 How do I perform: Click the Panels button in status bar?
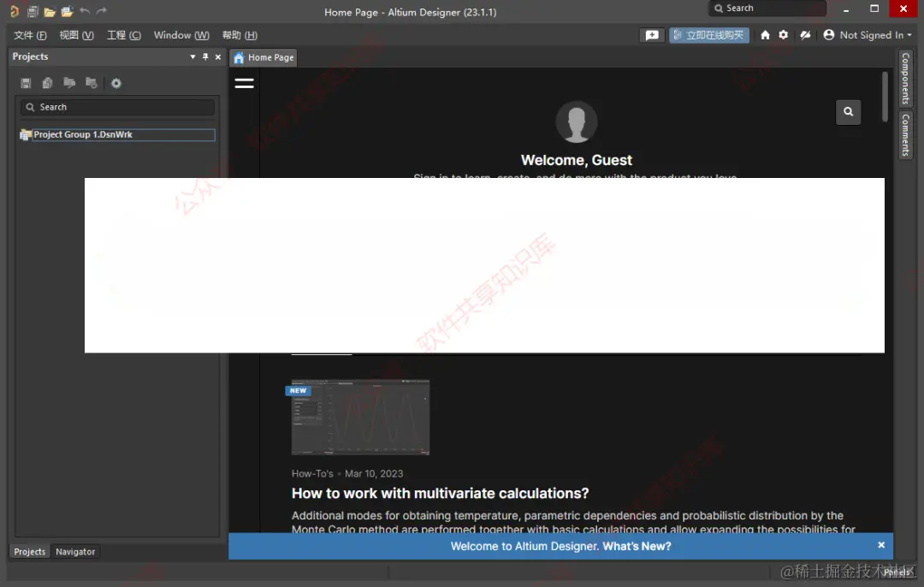click(897, 572)
